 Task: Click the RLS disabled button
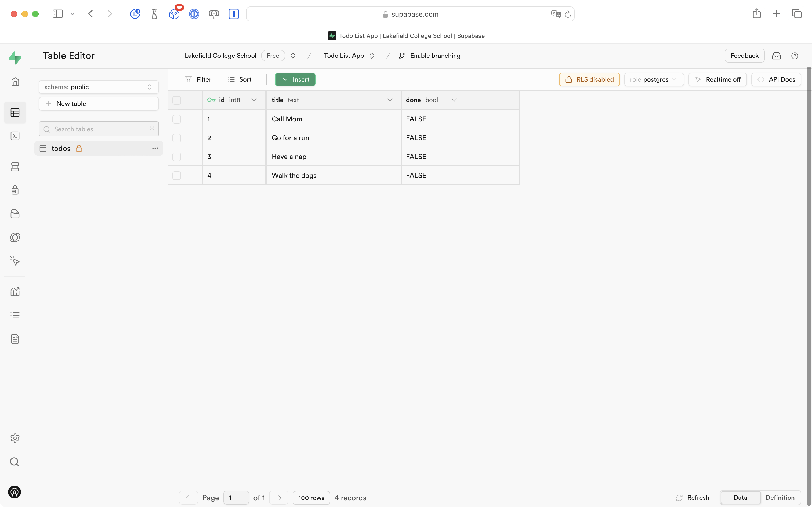(x=589, y=79)
